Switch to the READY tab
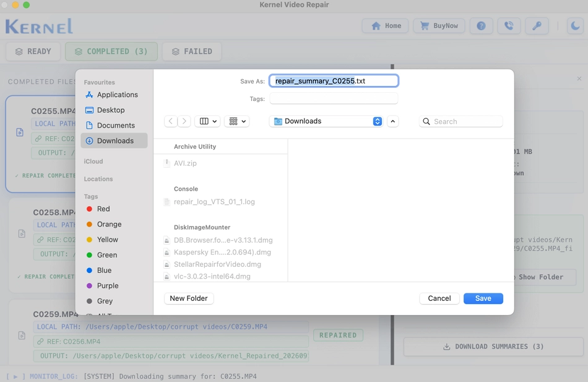This screenshot has height=382, width=588. pos(33,51)
